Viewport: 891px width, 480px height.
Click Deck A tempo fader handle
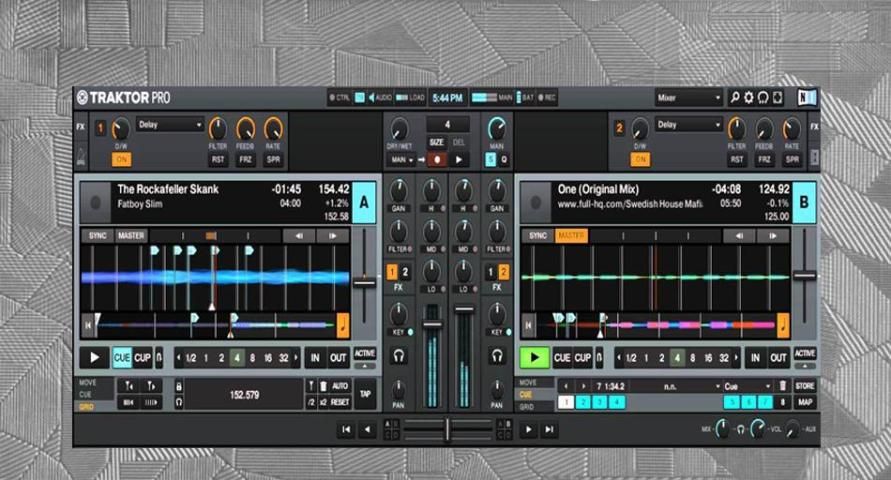pos(364,283)
